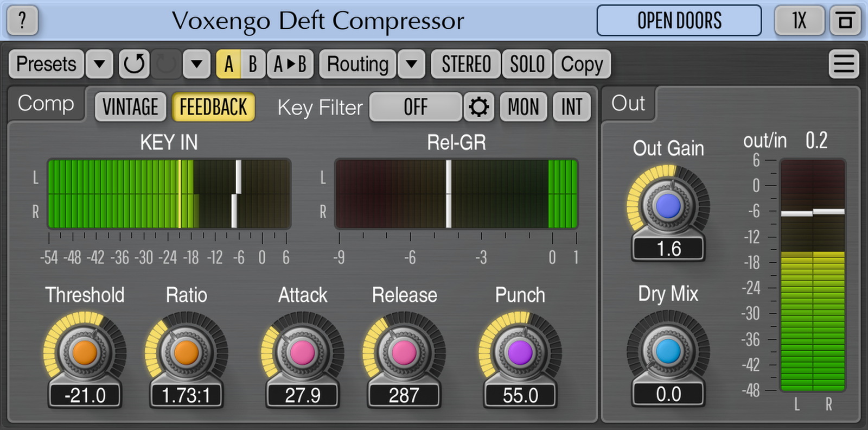Viewport: 868px width, 430px height.
Task: Click the purple Punch knob
Action: click(520, 352)
